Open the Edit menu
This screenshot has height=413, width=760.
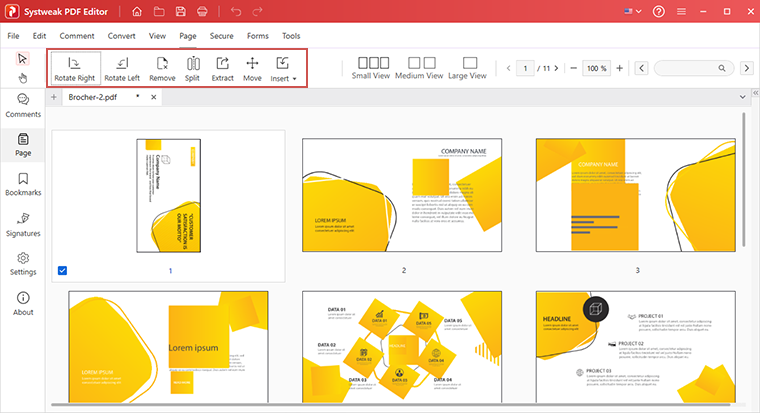click(x=39, y=36)
